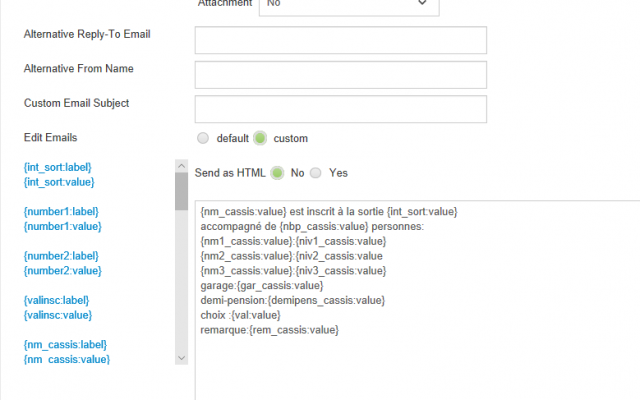640x400 pixels.
Task: Insert the {number1:value} placeholder
Action: tap(63, 227)
